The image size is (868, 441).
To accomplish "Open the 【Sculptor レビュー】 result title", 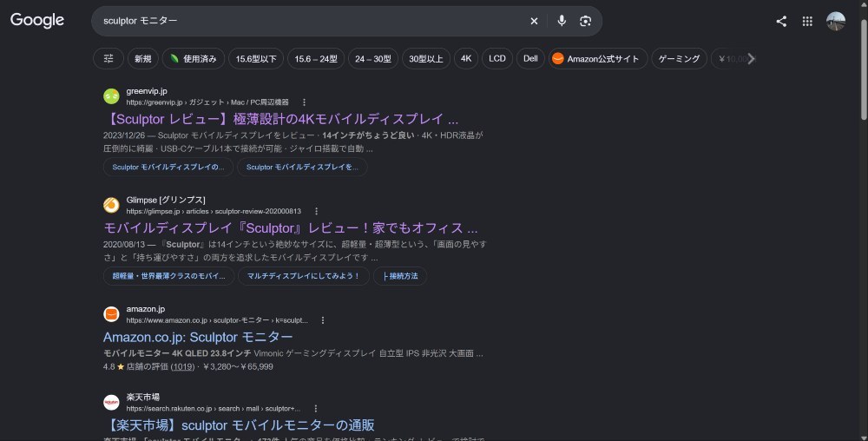I will [x=280, y=119].
